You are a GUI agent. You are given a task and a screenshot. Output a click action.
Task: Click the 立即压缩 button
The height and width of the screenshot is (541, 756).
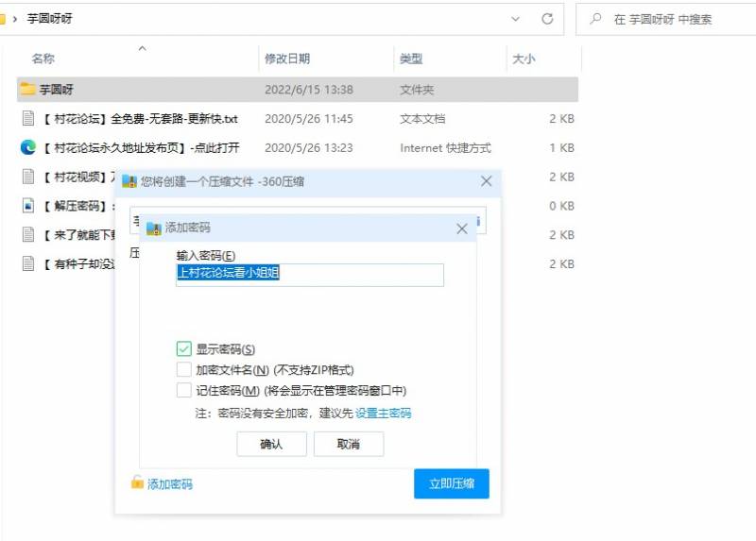pos(451,483)
